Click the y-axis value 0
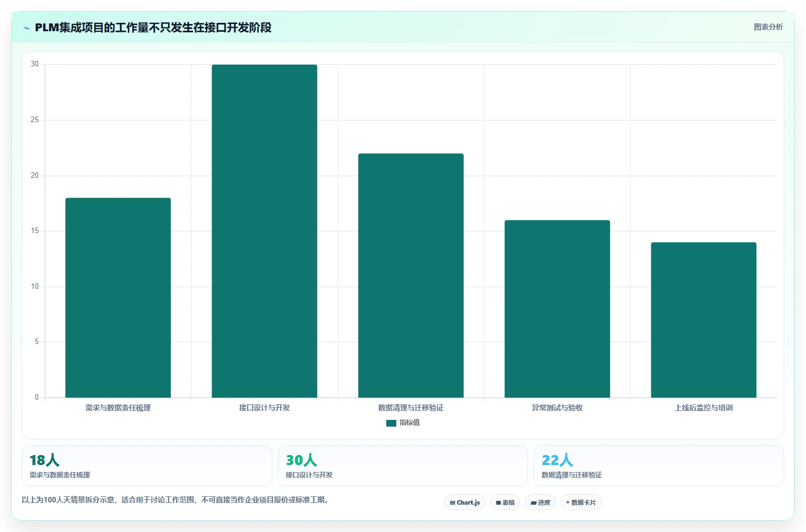 (37, 398)
